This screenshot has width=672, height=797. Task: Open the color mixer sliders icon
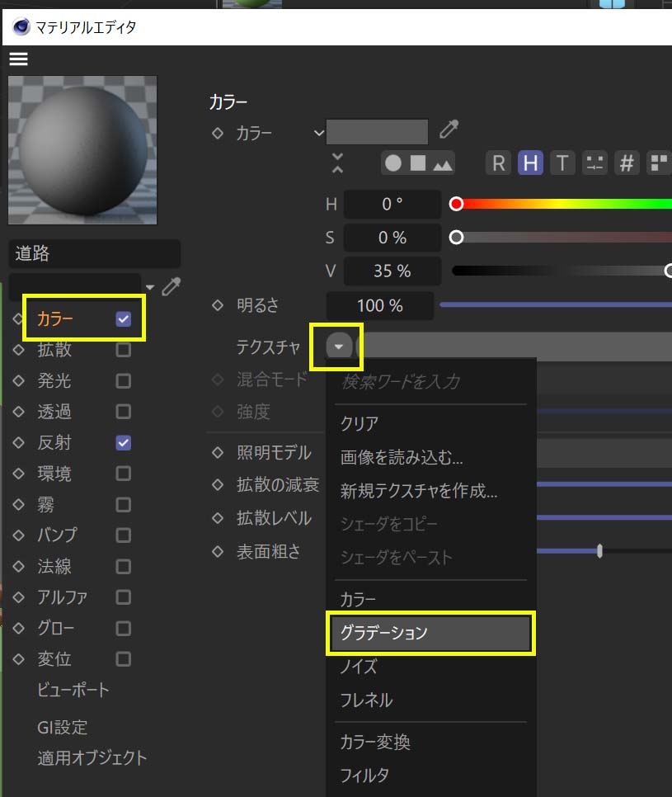click(x=594, y=163)
